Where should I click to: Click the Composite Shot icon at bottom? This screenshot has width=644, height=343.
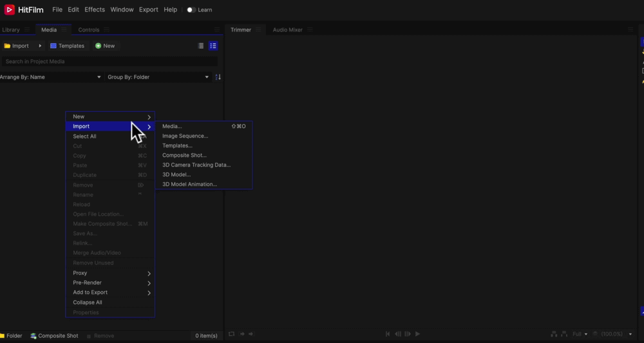(33, 336)
